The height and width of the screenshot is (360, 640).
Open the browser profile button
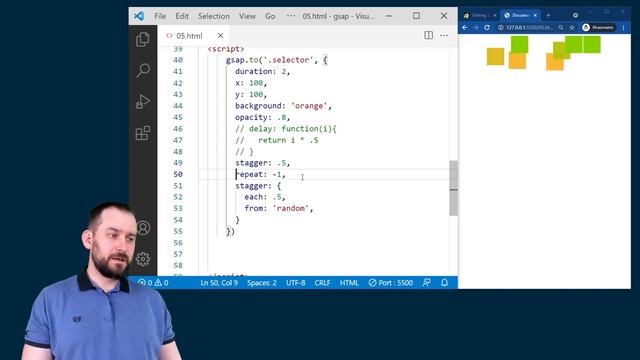point(598,27)
